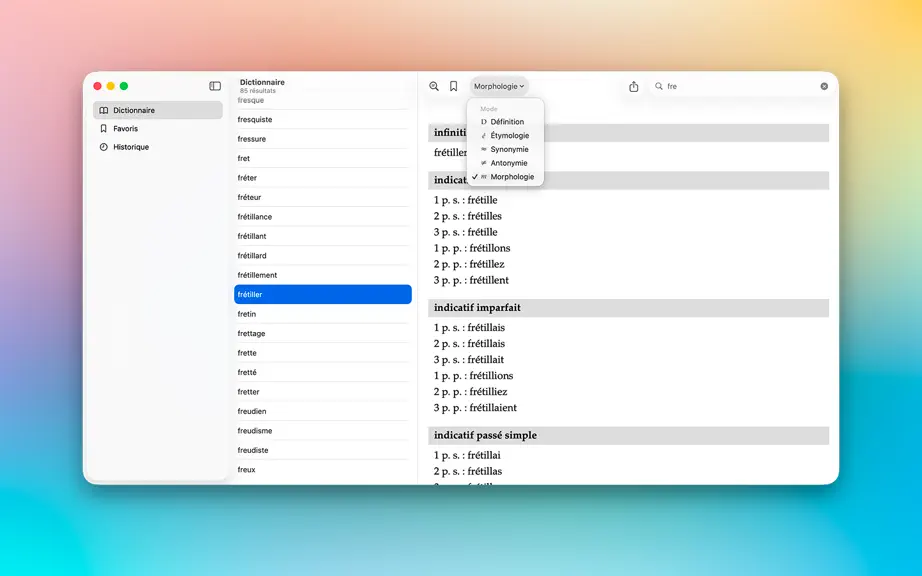Select the word 'fretté' in the list
The image size is (922, 576).
coord(323,372)
